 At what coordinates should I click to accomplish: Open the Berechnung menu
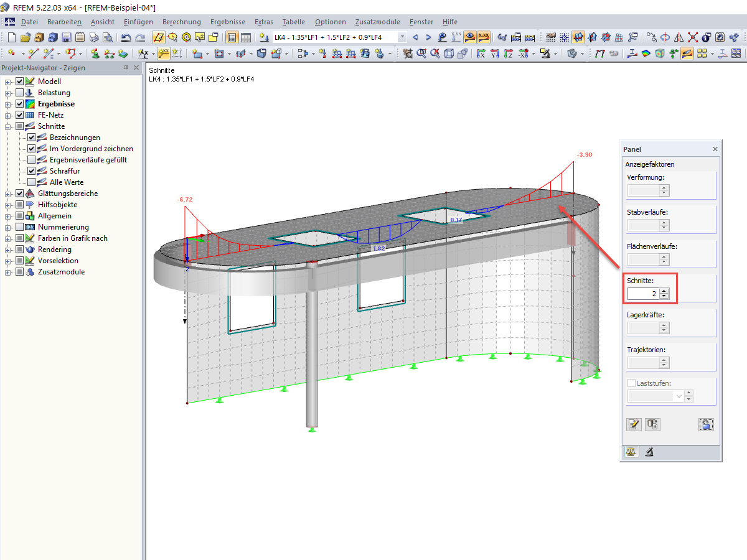pos(181,22)
